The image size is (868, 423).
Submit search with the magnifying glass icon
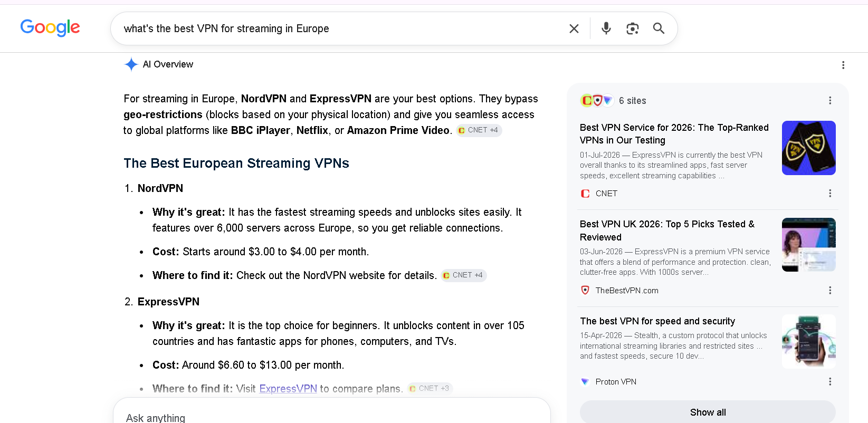pos(659,28)
